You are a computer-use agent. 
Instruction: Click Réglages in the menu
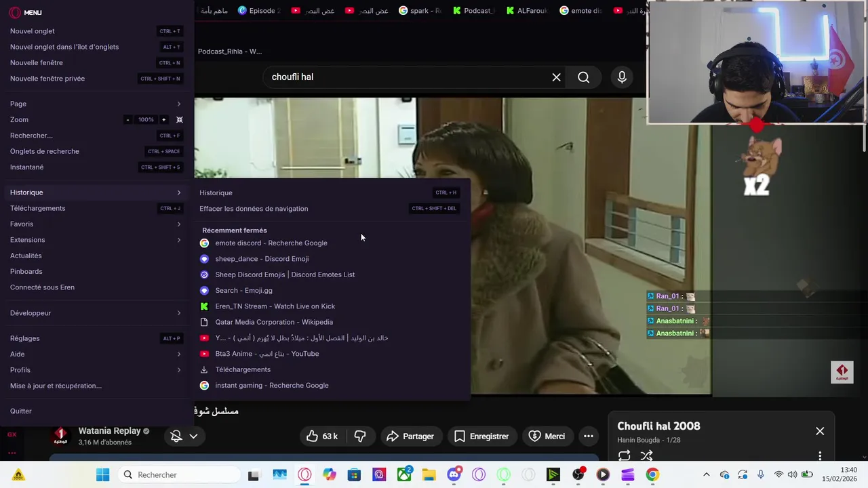coord(97,338)
